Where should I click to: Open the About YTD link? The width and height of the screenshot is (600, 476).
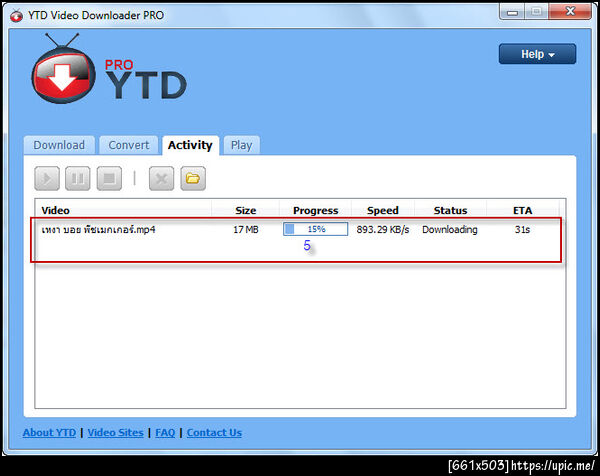[x=49, y=432]
